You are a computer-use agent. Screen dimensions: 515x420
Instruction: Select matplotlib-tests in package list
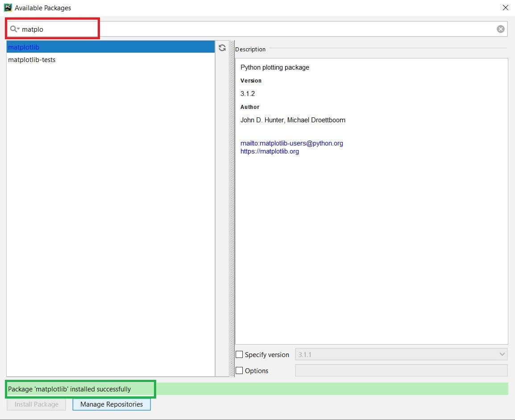click(110, 60)
